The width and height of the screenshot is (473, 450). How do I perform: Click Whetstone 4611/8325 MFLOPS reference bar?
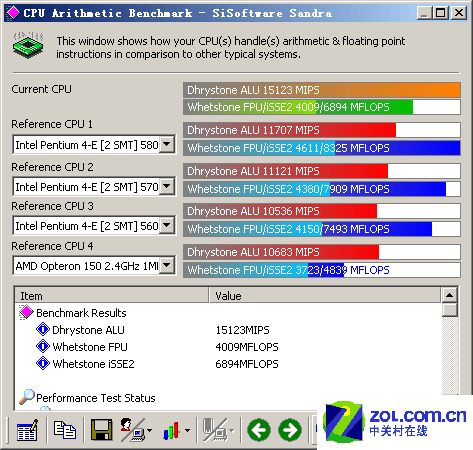pyautogui.click(x=322, y=148)
